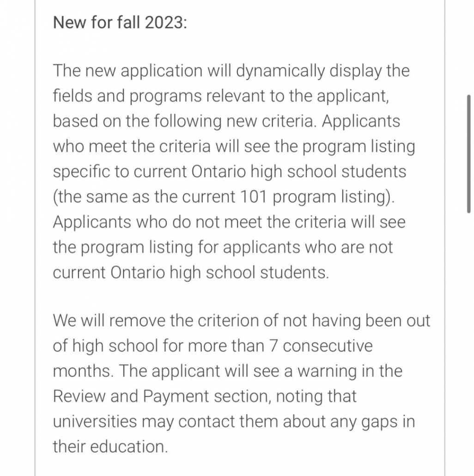Click the words "noting that"
Image resolution: width=474 pixels, height=476 pixels.
click(316, 397)
